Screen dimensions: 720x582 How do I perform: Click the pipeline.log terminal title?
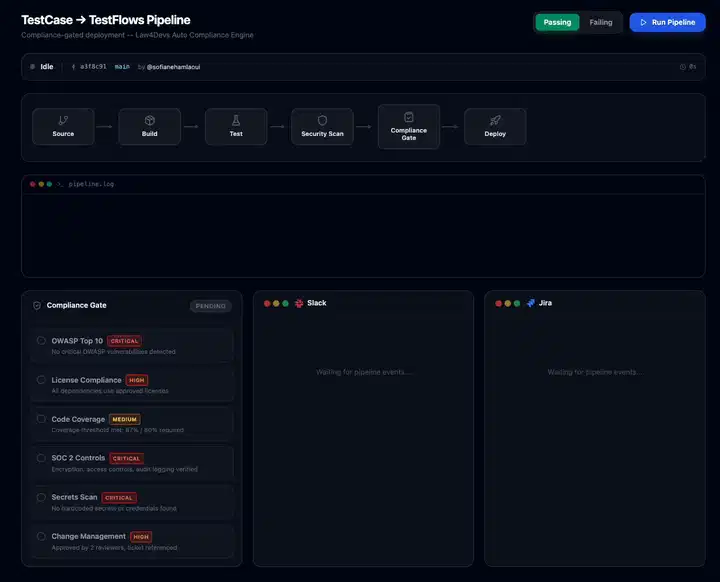91,184
